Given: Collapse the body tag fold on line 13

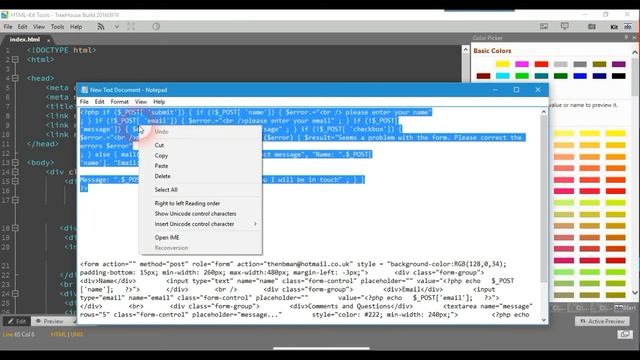Looking at the screenshot, I should 15,162.
